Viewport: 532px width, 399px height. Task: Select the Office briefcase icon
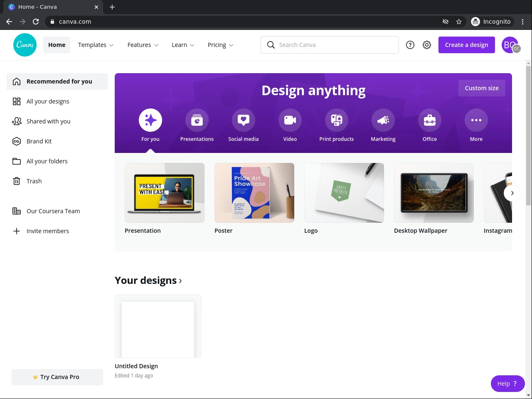[430, 120]
